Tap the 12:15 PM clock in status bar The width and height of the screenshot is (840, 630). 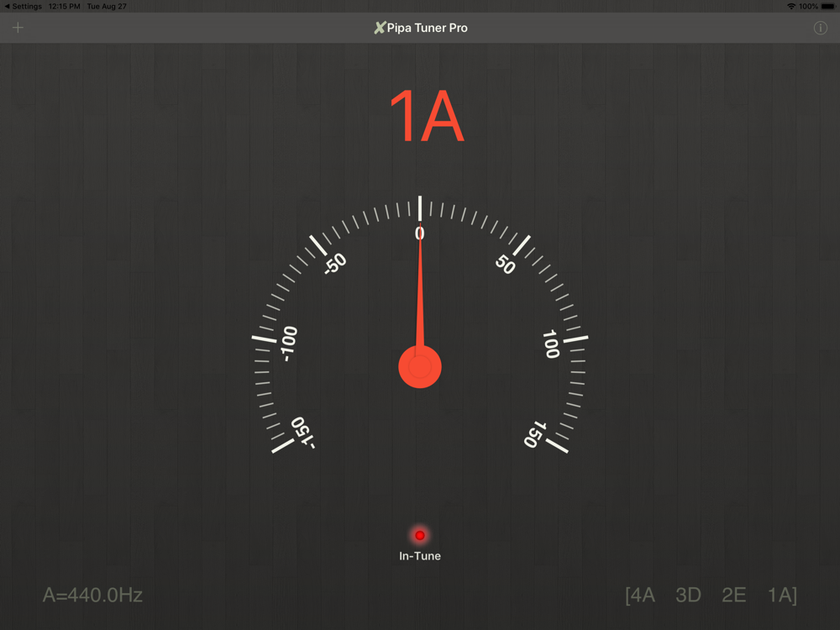click(65, 6)
